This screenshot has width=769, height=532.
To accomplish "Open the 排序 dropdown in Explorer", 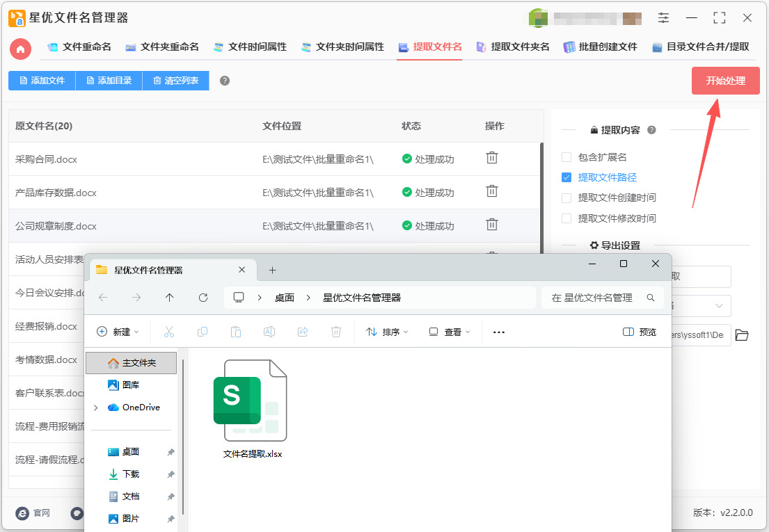I will (387, 332).
